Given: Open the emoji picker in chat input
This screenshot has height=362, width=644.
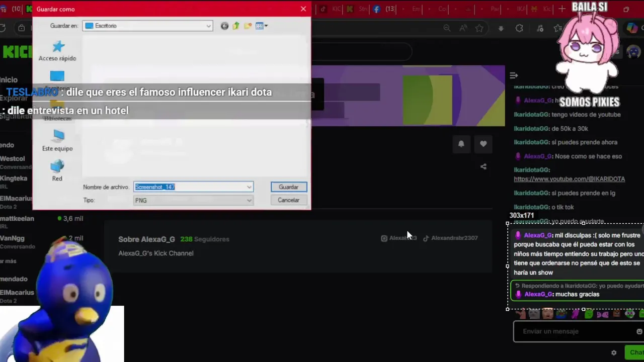Looking at the screenshot, I should coord(639,331).
